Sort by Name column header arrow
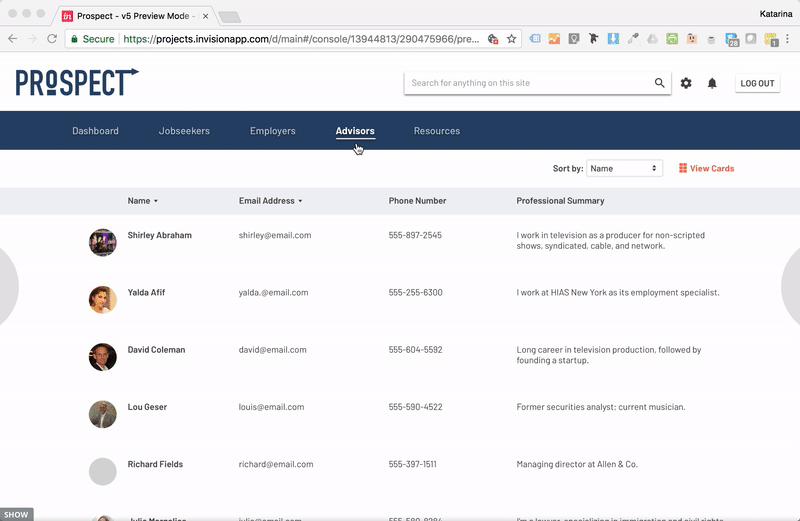The width and height of the screenshot is (800, 521). pos(156,201)
